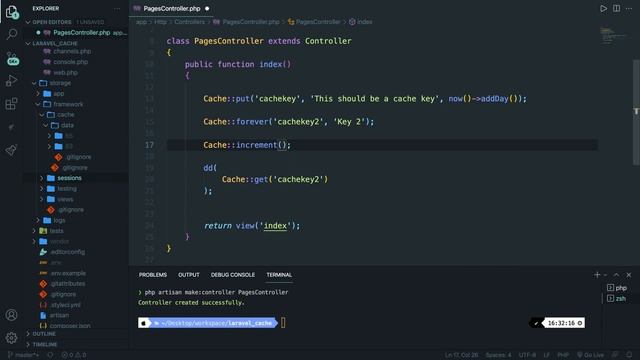Switch to the DEBUG CONSOLE panel tab
640x360 pixels.
click(233, 275)
